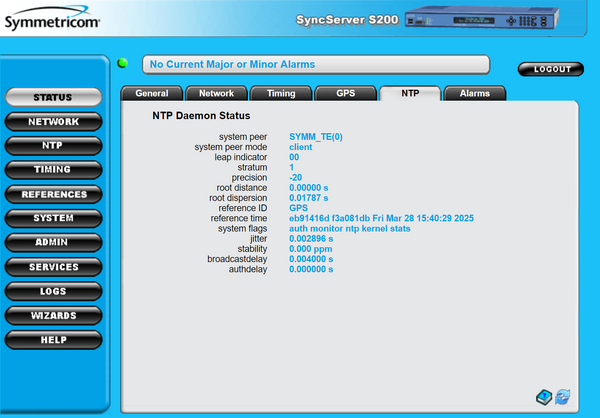Launch WIZARDS from the sidebar
Image resolution: width=600 pixels, height=418 pixels.
53,315
